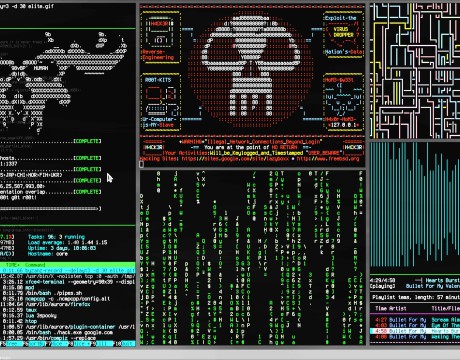Select the highlighted 4:58 Hearts Burst track row
This screenshot has width=460, height=360.
pos(415,331)
